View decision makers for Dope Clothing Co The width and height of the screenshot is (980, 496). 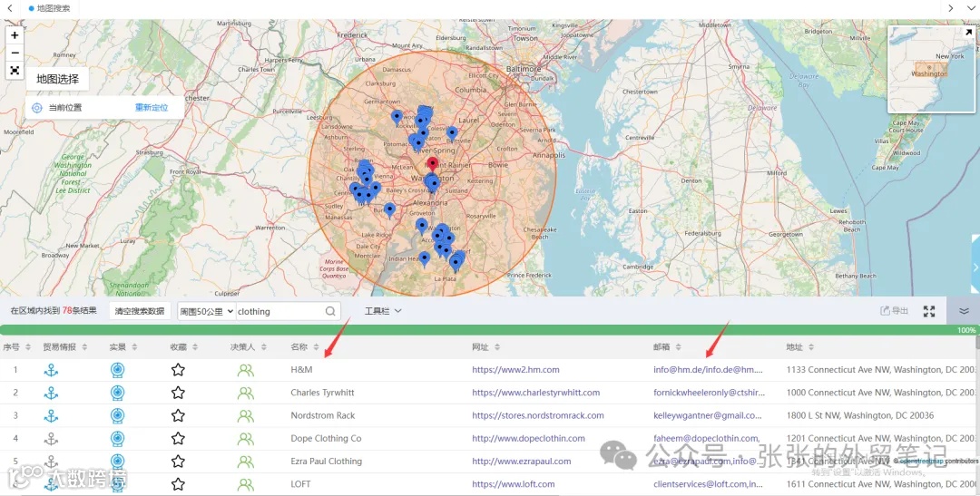246,439
